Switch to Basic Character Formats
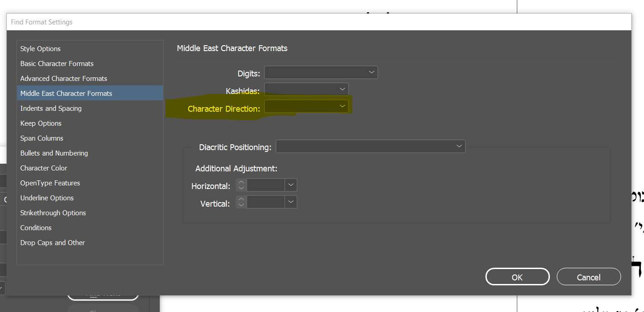Viewport: 644px width, 312px height. (57, 64)
